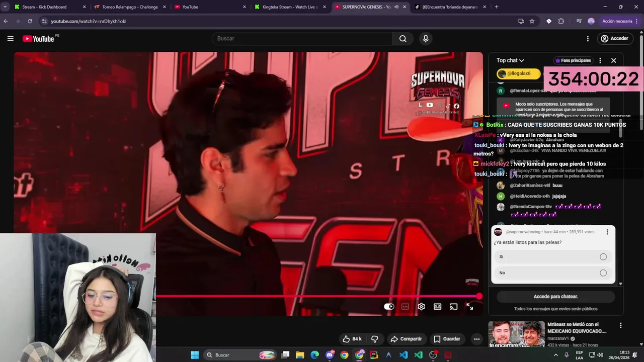Select No option in the poll
Screen dimensions: 644x362
pos(553,273)
